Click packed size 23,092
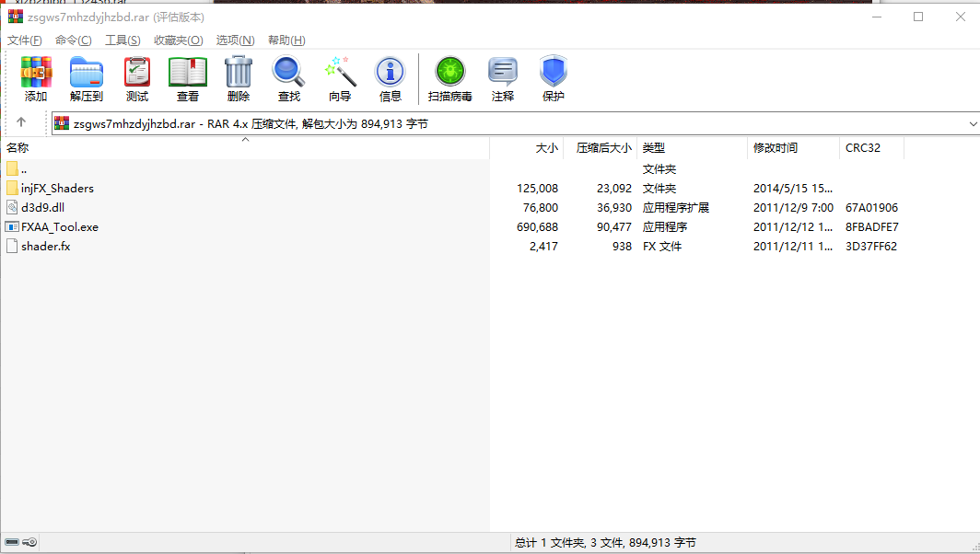This screenshot has width=980, height=554. (614, 188)
